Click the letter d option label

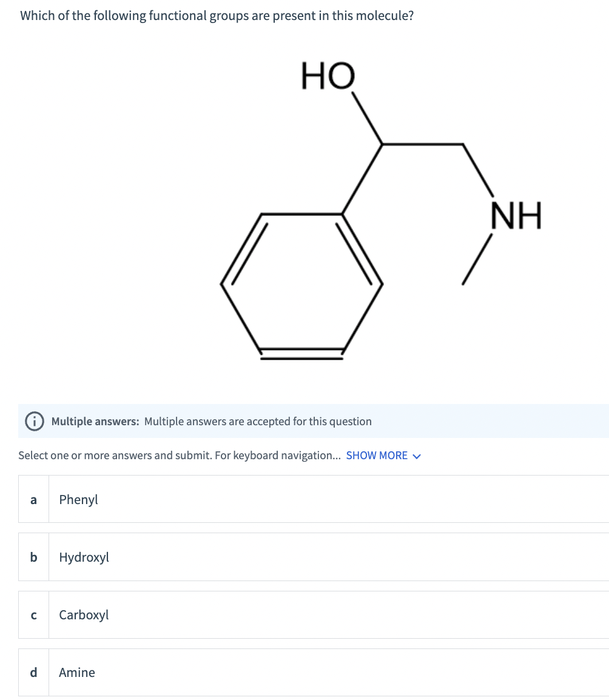33,672
